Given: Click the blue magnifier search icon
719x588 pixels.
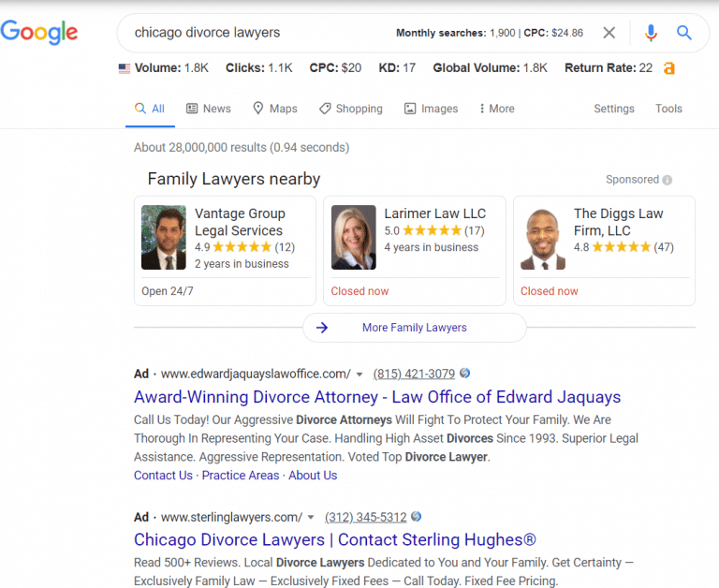Looking at the screenshot, I should [x=684, y=33].
